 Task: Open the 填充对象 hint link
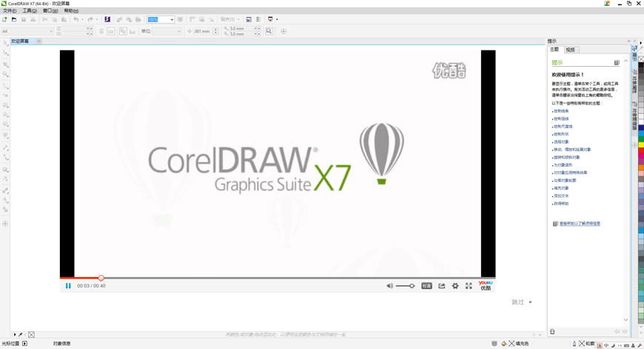click(x=561, y=188)
